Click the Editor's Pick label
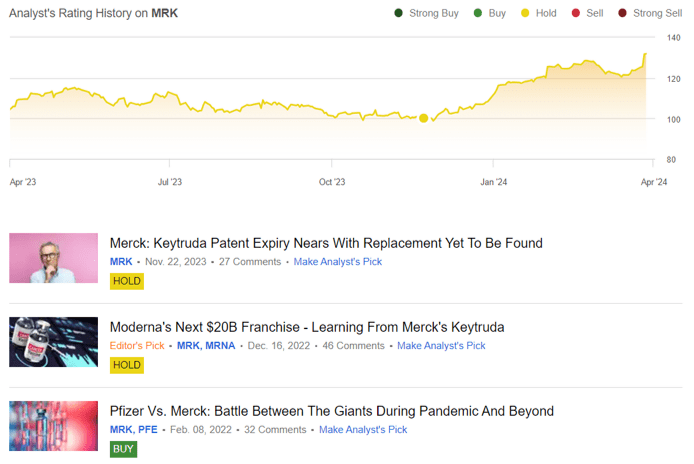The image size is (694, 464). tap(137, 346)
